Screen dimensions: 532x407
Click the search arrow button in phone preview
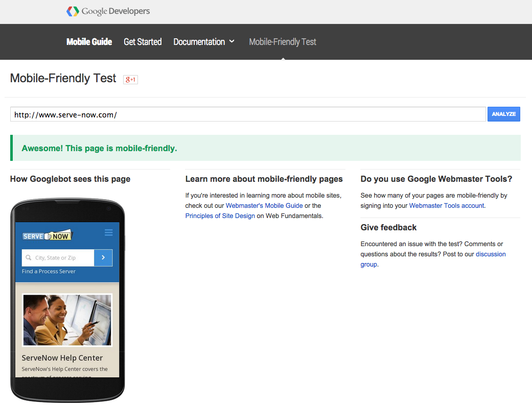coord(103,258)
